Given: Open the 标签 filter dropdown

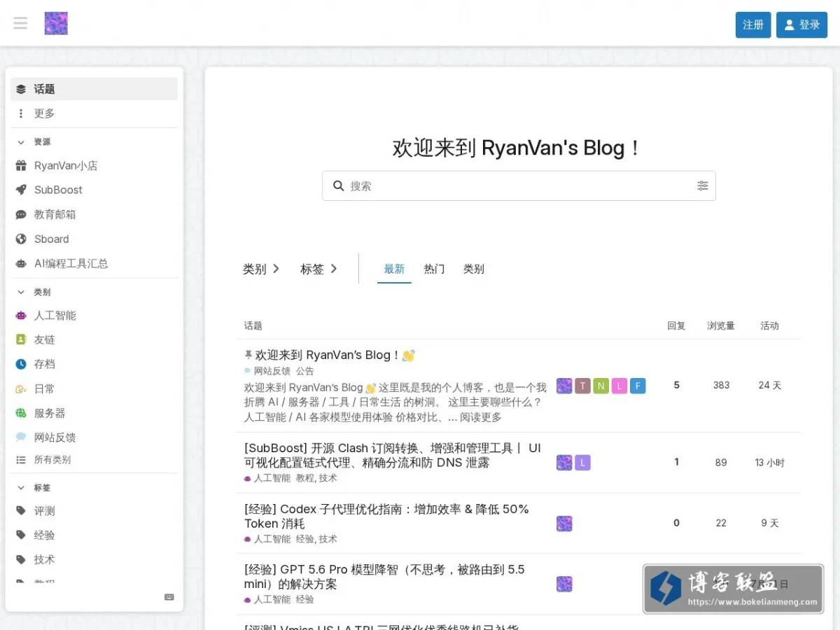Looking at the screenshot, I should [x=318, y=269].
